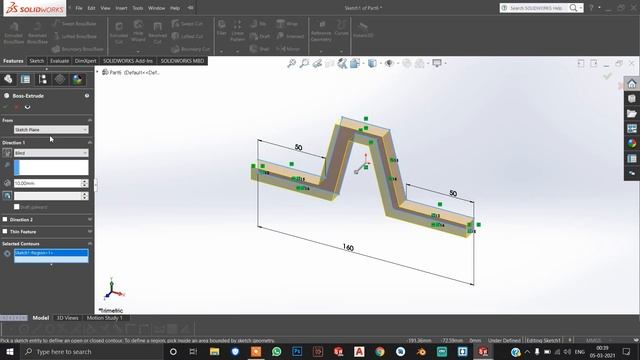
Task: Collapse the From section
Action: (90, 120)
